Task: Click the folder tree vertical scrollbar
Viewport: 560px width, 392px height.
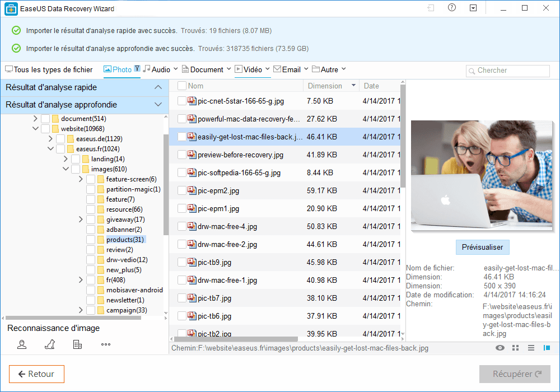Action: pyautogui.click(x=166, y=185)
